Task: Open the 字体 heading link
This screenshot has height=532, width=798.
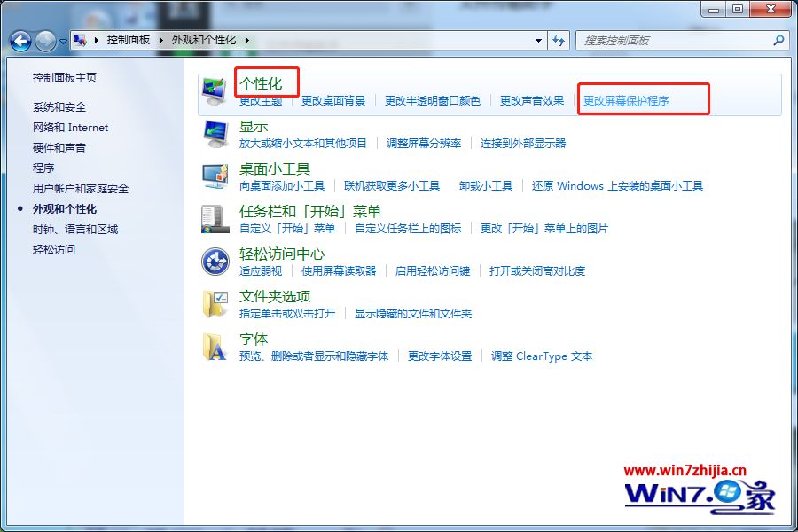Action: [x=254, y=339]
